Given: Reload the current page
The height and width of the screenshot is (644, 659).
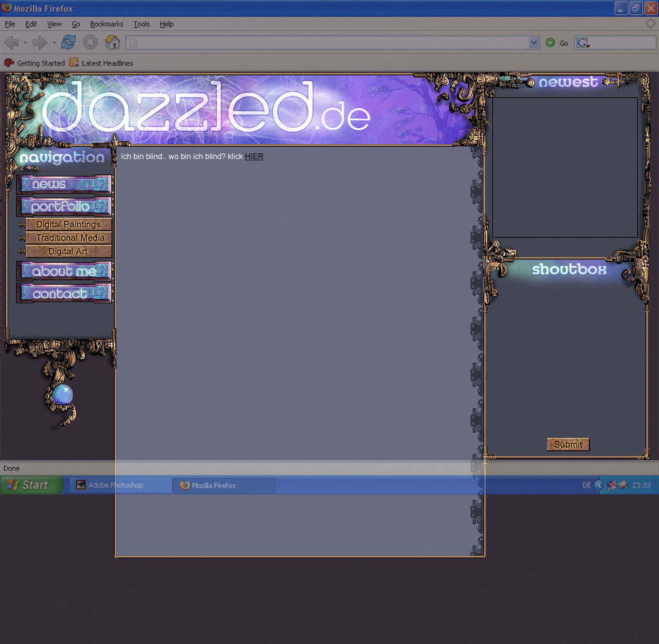Looking at the screenshot, I should tap(68, 43).
